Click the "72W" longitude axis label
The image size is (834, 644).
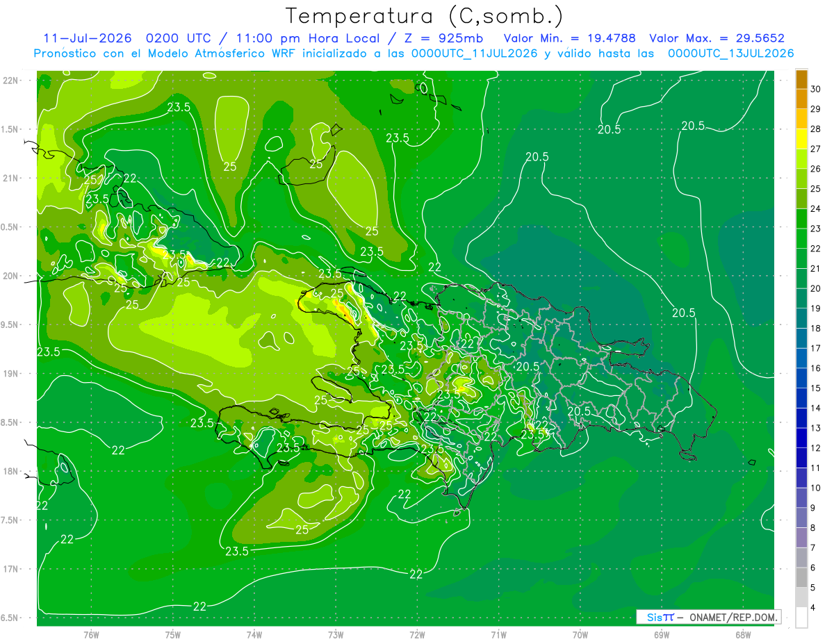coord(417,634)
